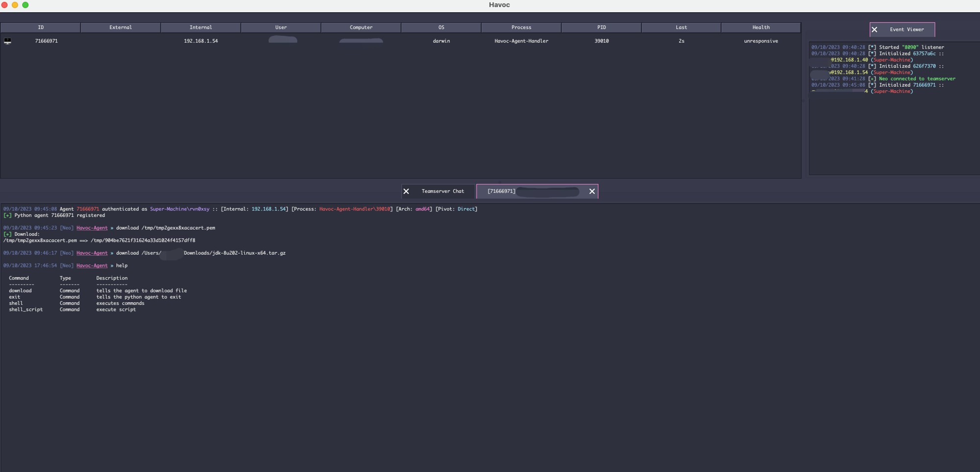Click the macOS yellow minimize window button

(x=15, y=5)
